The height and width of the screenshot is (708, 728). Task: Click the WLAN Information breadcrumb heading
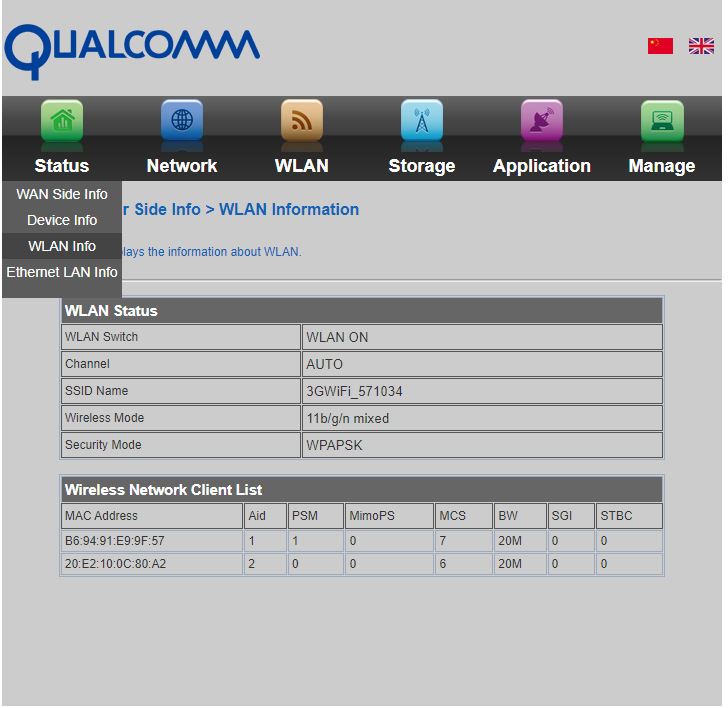[x=289, y=210]
